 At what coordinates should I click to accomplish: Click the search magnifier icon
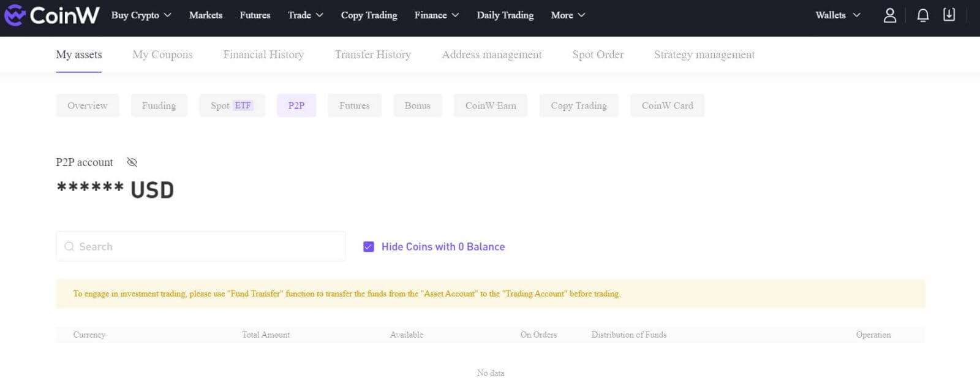(69, 246)
